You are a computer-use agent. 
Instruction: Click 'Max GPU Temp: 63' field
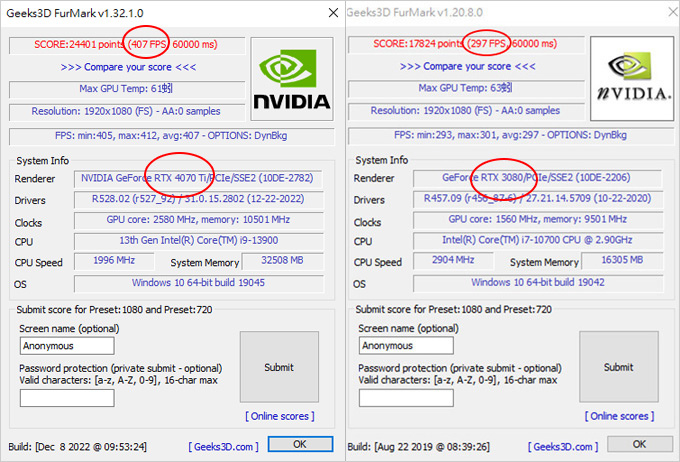[x=466, y=88]
